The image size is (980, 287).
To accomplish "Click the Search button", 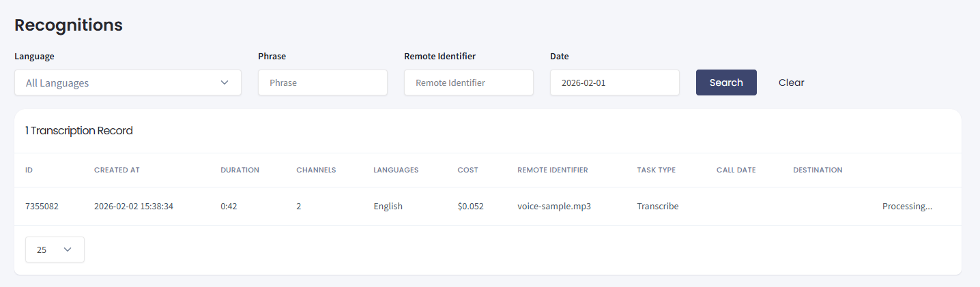I will [726, 82].
